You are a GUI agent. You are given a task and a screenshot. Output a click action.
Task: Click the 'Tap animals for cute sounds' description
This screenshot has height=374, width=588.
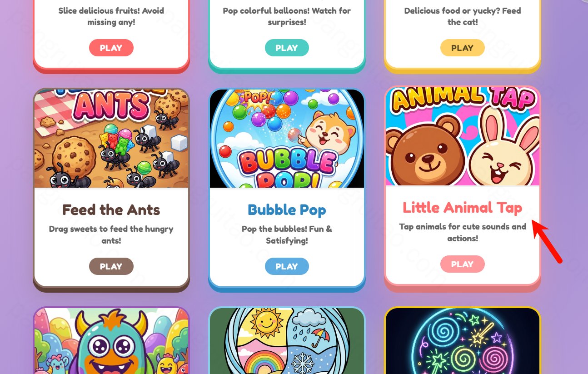[x=463, y=232]
